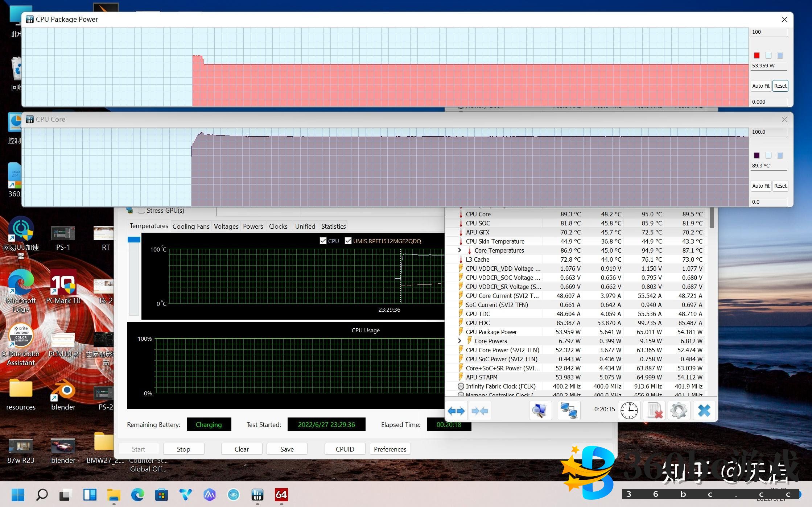Open HWiNFO sensor settings gear
The width and height of the screenshot is (812, 507).
click(679, 411)
